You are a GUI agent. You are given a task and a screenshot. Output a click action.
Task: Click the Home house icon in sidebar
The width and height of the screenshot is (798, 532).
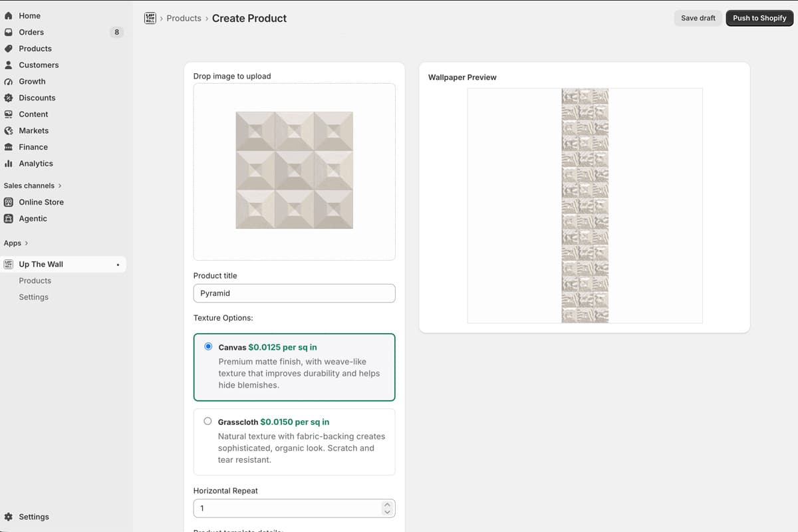pos(9,15)
